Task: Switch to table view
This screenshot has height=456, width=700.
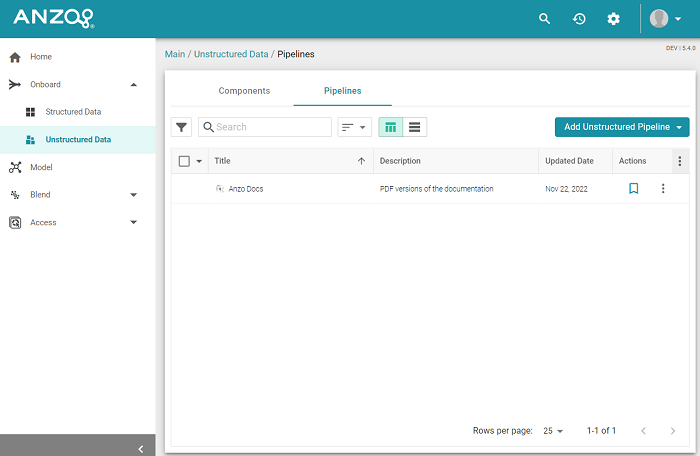Action: click(391, 127)
